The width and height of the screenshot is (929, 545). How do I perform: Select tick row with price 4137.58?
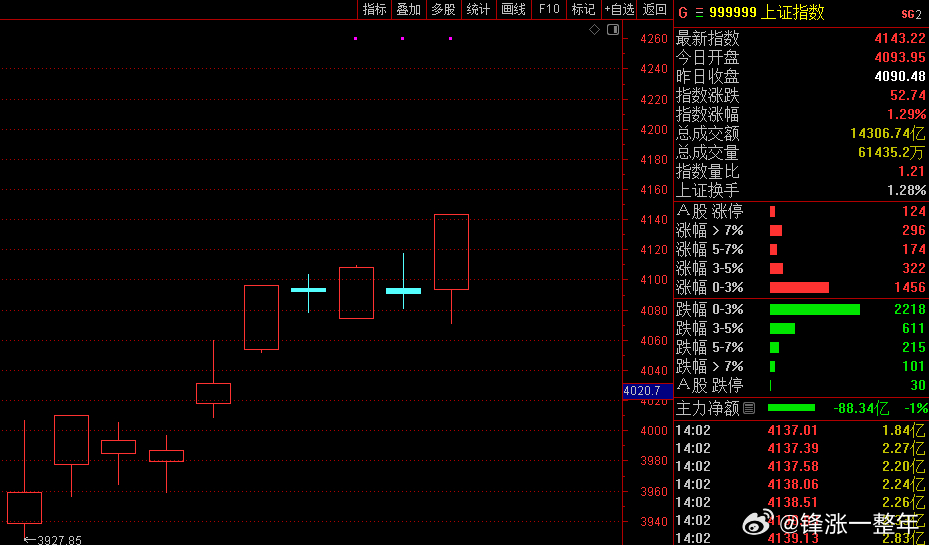tap(801, 466)
